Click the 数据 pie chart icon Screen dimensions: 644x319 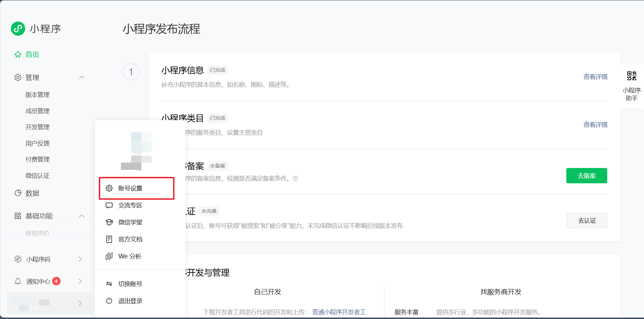pyautogui.click(x=18, y=193)
